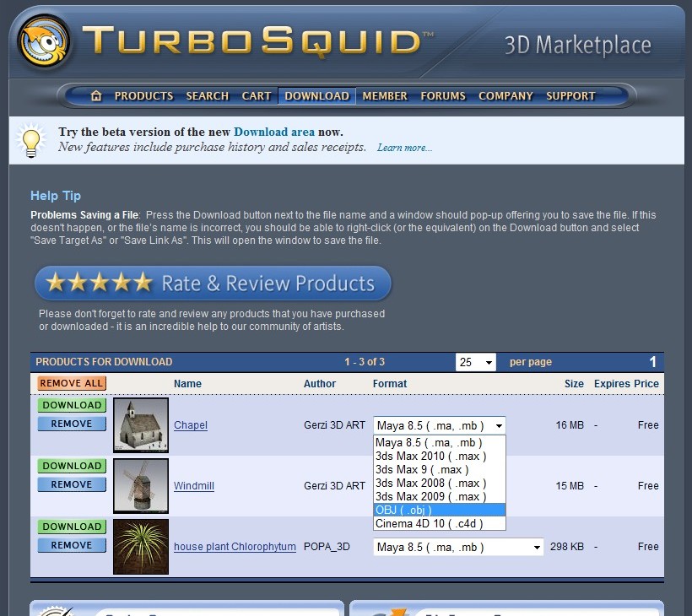Screen dimensions: 692x616
Task: Open the SUPPORT menu item
Action: [571, 95]
